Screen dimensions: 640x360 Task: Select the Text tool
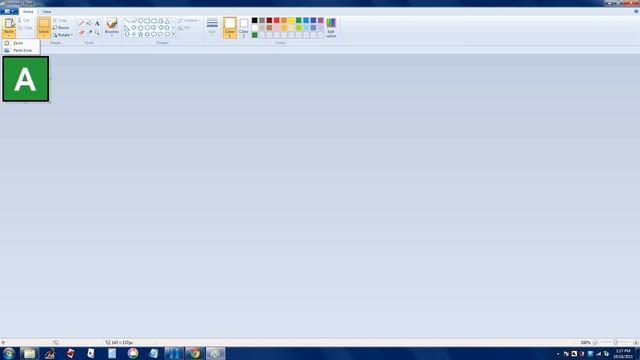pyautogui.click(x=97, y=24)
